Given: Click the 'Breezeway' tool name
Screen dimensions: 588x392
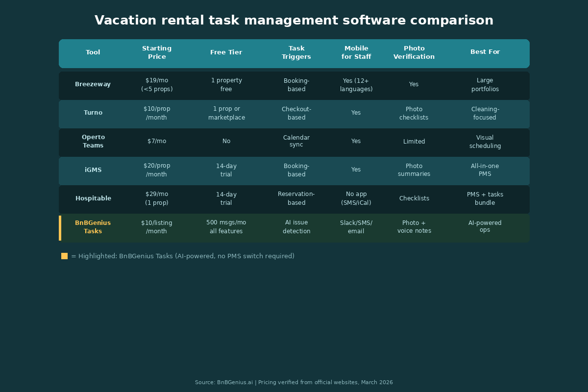Looking at the screenshot, I should point(93,84).
